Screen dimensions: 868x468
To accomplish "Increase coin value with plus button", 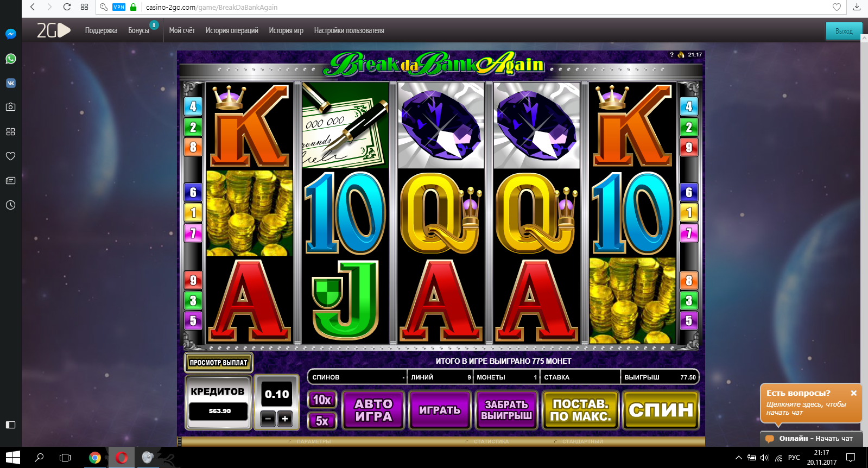I will point(285,419).
